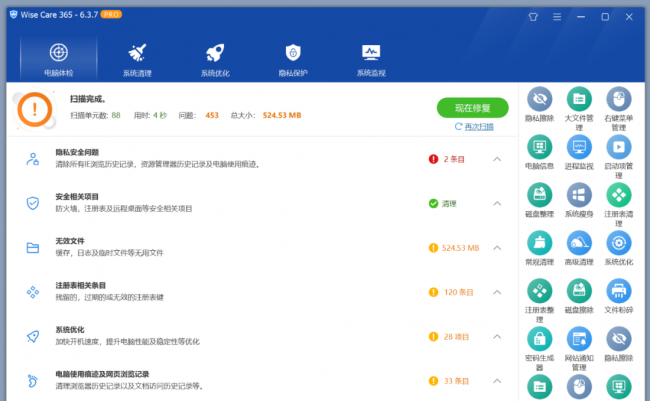Toggle chevron on the 28 项目 row
Image resolution: width=650 pixels, height=401 pixels.
[497, 337]
